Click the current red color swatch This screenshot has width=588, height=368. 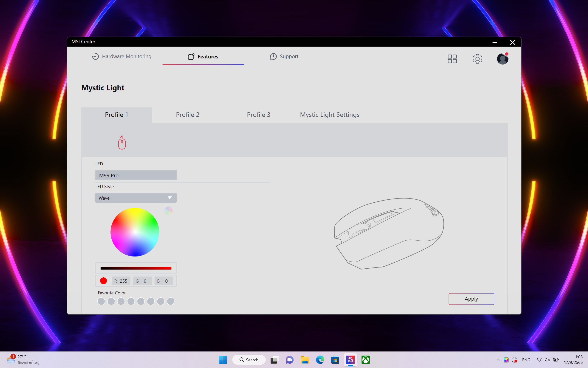click(x=104, y=281)
